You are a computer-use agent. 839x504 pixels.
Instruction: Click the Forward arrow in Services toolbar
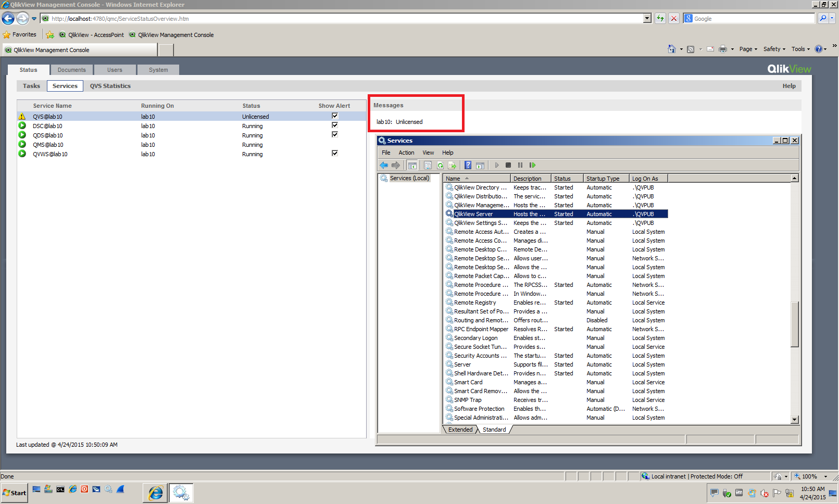click(x=396, y=166)
